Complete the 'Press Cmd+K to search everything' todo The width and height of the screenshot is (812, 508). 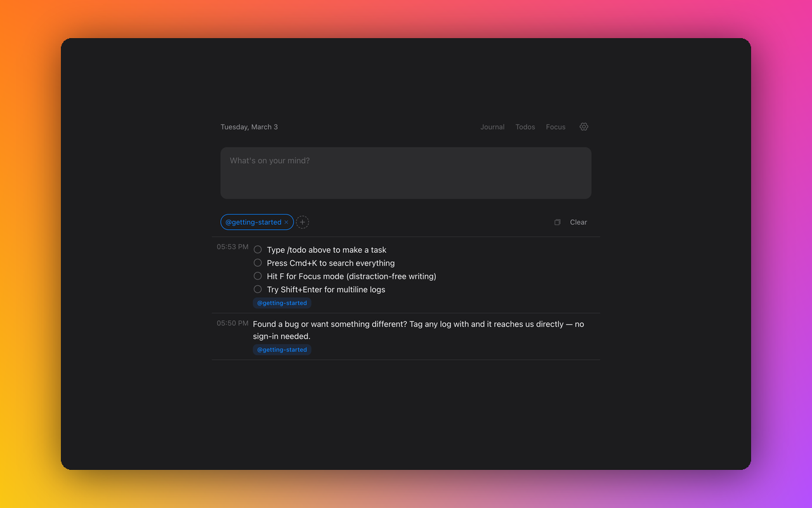pos(258,263)
